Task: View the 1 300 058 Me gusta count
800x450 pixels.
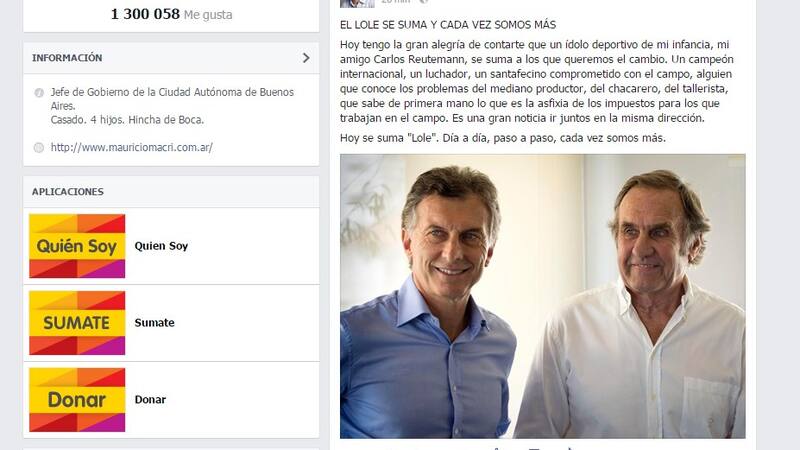Action: pyautogui.click(x=171, y=14)
